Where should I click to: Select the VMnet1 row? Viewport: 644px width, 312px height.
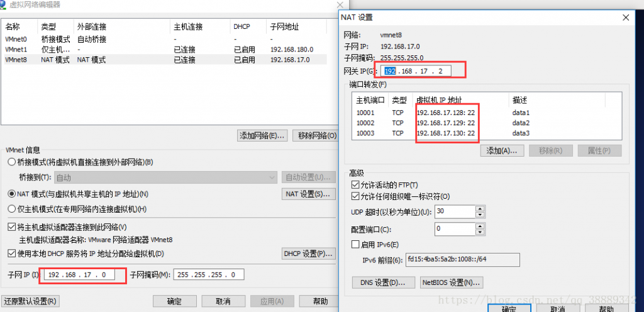tap(164, 50)
